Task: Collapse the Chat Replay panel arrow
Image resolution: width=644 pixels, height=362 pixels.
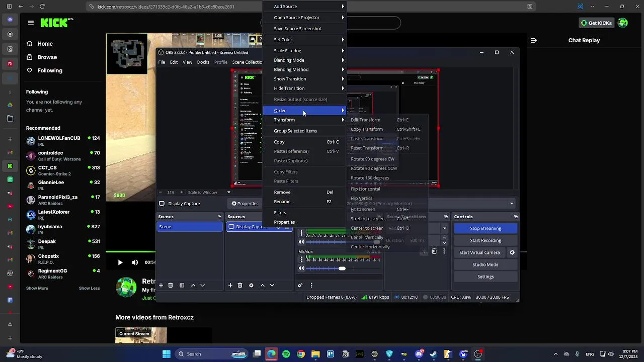Action: point(534,40)
